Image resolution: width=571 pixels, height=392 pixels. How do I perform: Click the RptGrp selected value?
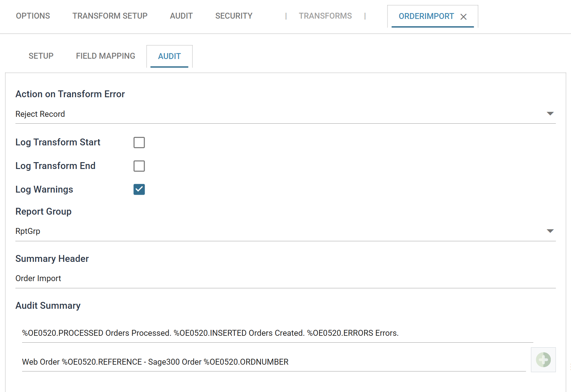coord(28,231)
